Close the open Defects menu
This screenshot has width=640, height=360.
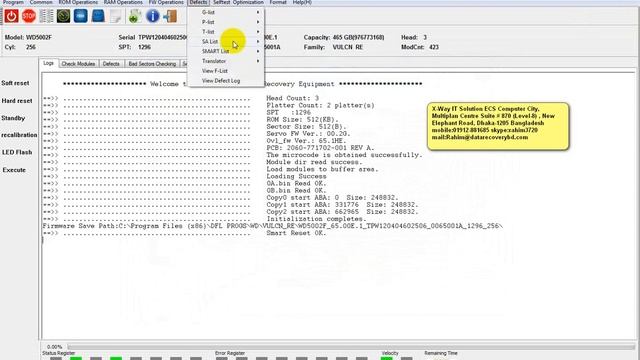pyautogui.click(x=198, y=2)
